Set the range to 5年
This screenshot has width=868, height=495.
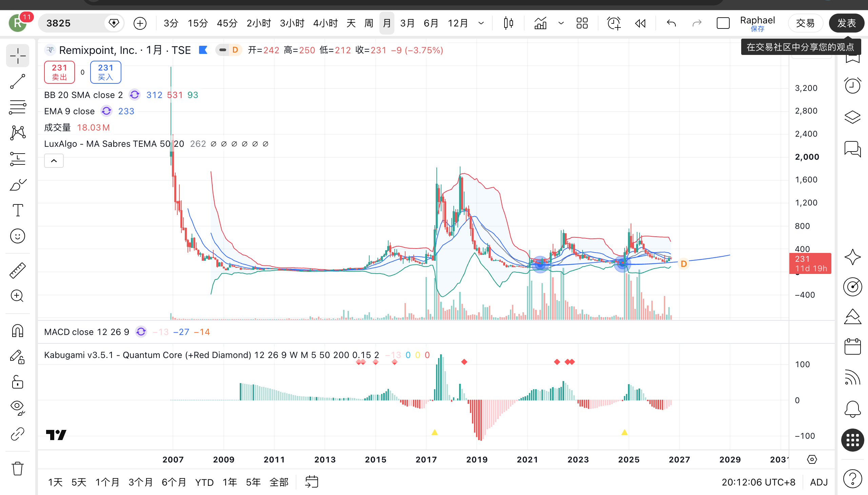coord(253,482)
